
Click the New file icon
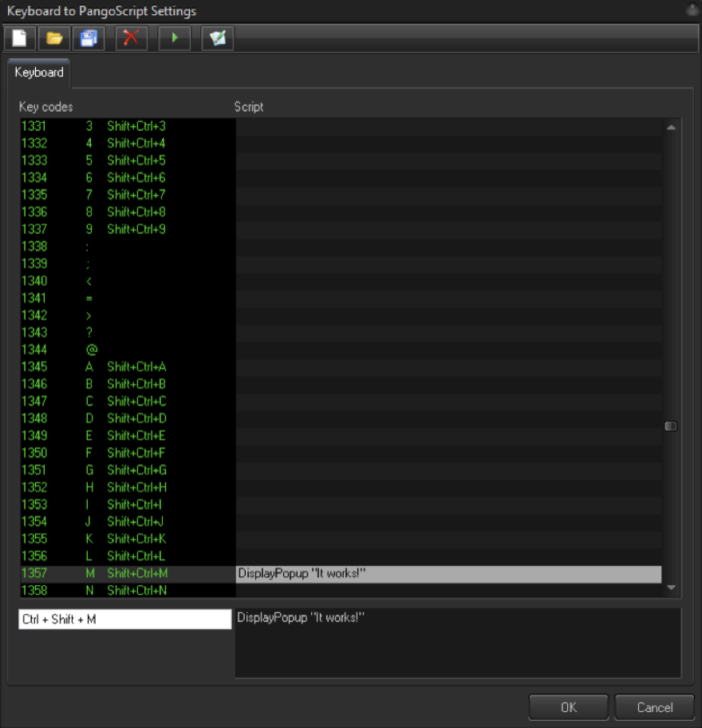[20, 38]
